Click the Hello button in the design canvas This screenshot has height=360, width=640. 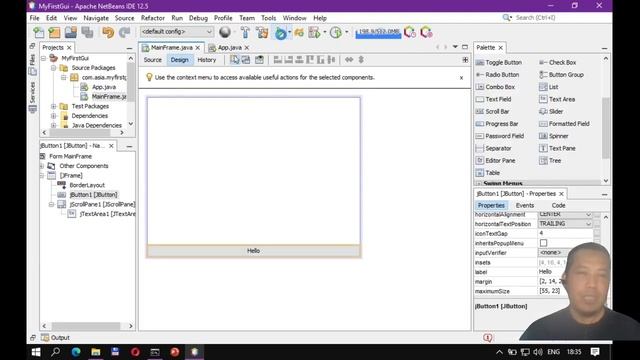point(253,251)
